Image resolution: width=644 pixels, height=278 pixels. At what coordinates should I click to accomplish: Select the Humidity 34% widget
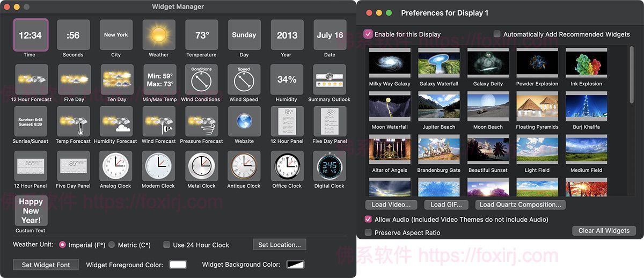click(x=287, y=80)
